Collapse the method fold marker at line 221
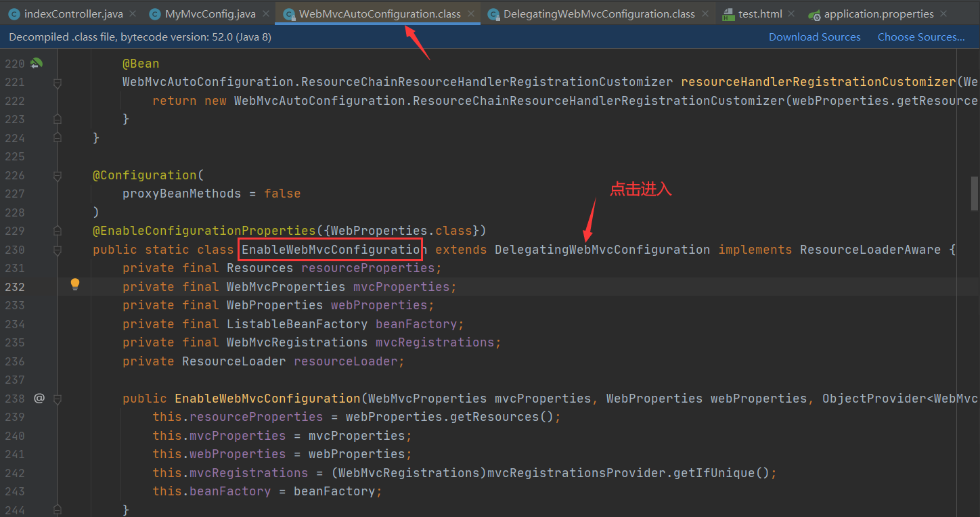980x517 pixels. tap(58, 83)
